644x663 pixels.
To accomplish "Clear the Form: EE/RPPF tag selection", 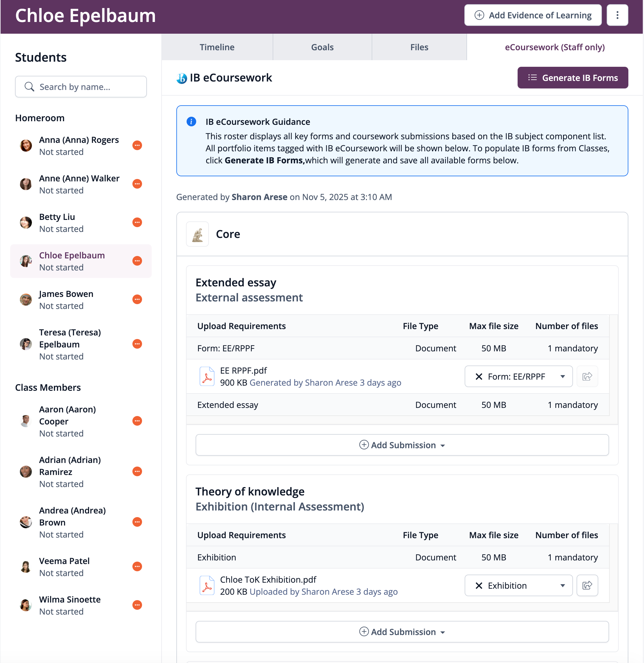I will [x=478, y=377].
